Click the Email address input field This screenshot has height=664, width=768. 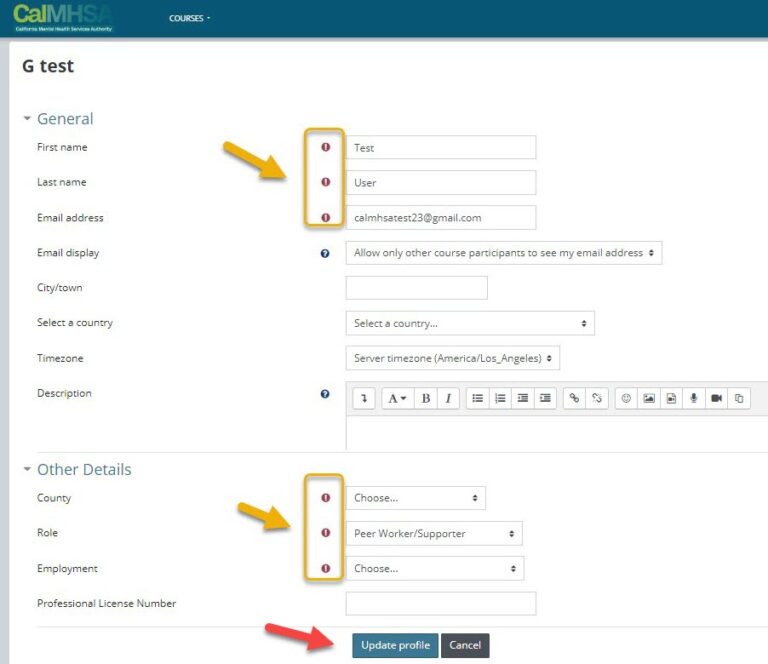[441, 217]
